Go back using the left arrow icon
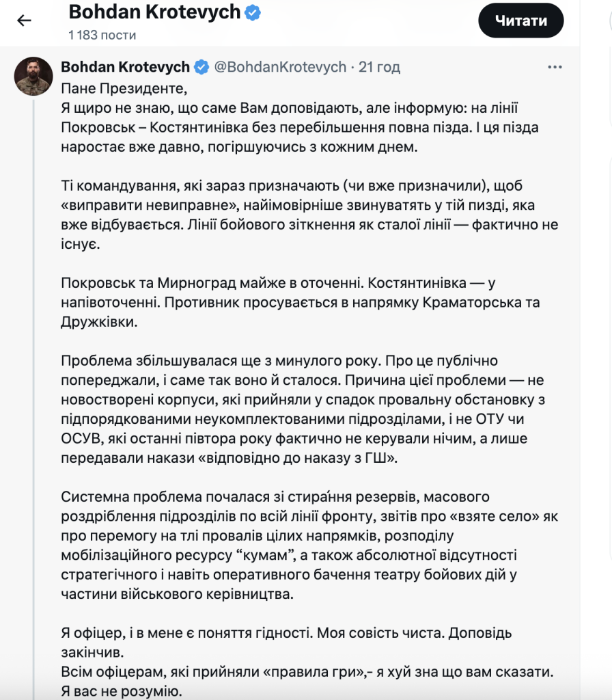The image size is (612, 700). pos(24,20)
